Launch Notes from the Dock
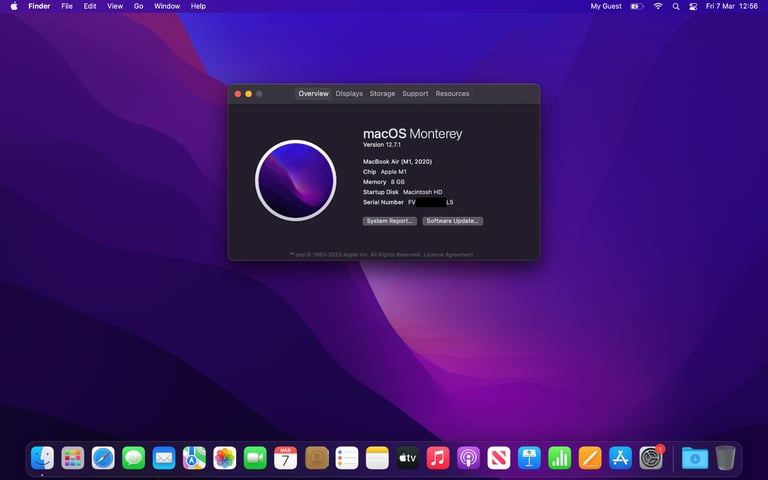The width and height of the screenshot is (768, 480). 377,458
